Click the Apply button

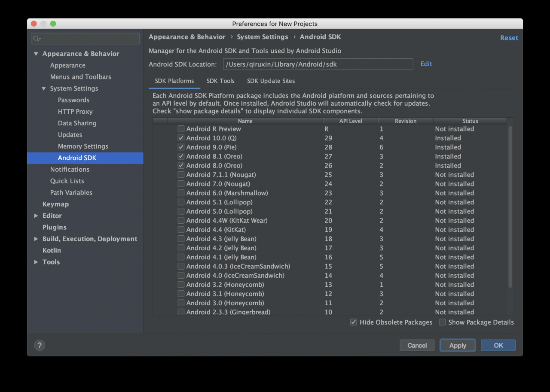click(458, 345)
